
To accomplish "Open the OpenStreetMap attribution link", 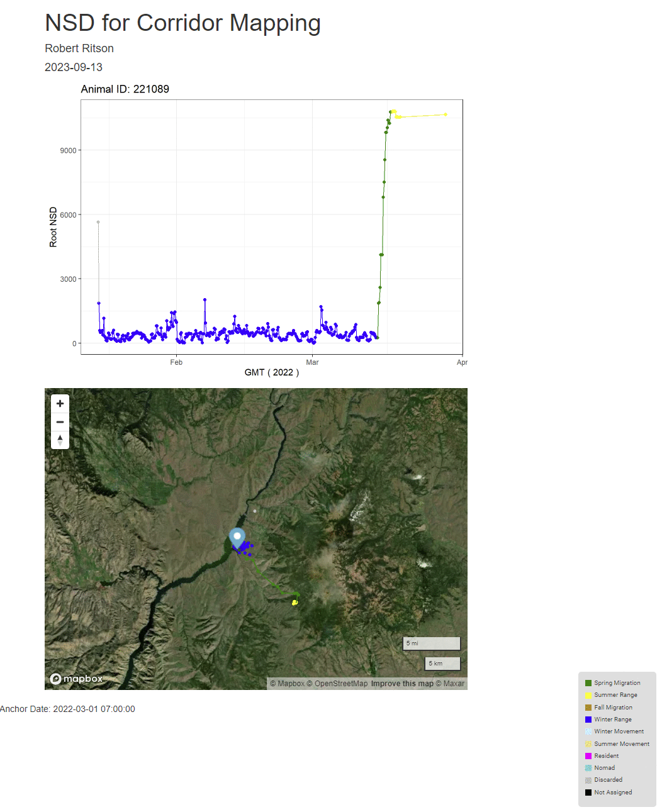I will 340,684.
